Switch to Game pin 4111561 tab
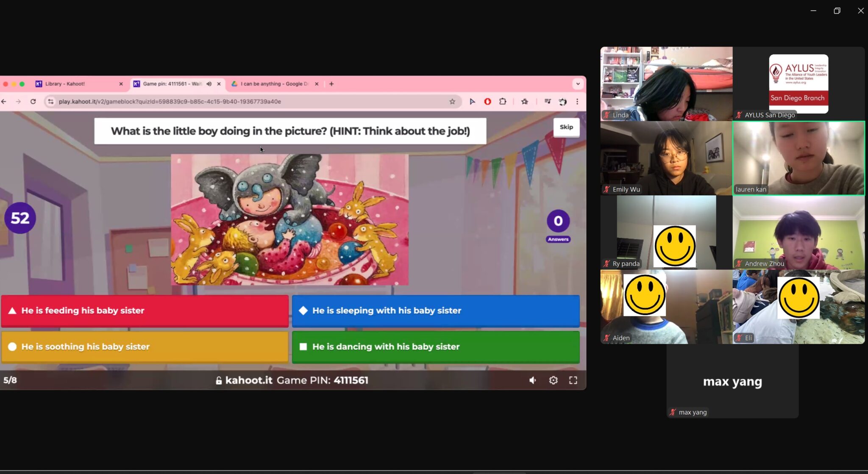Viewport: 868px width, 474px height. [x=178, y=84]
